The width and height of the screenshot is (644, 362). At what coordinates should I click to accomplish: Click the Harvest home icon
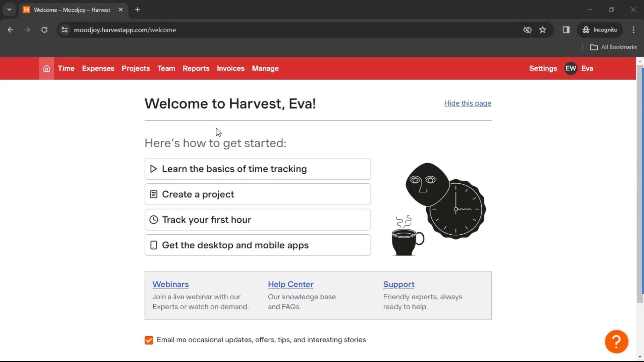pos(46,68)
